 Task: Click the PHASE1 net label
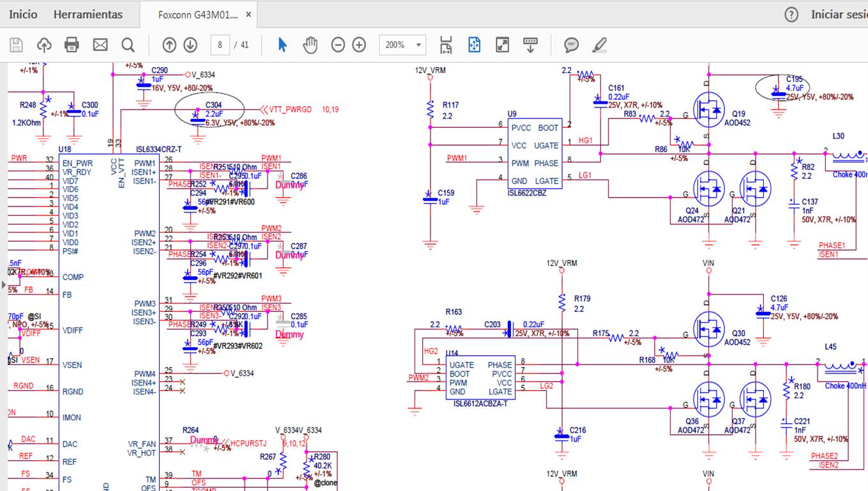tap(832, 245)
